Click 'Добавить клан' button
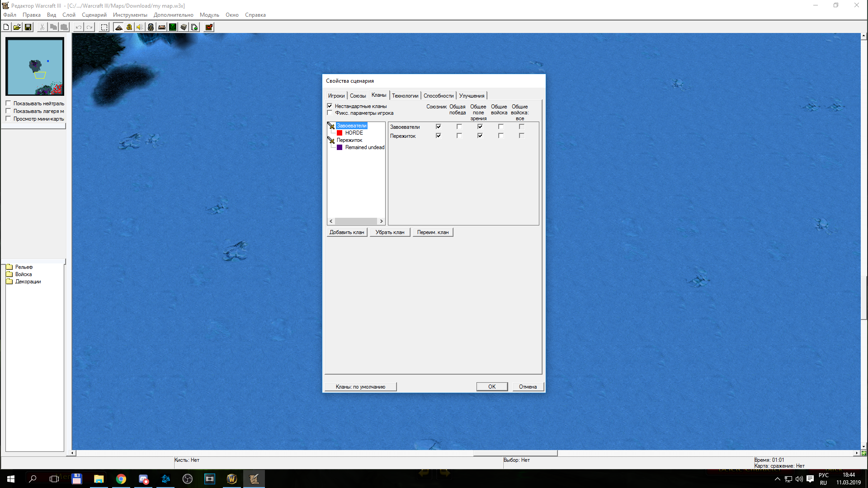The image size is (868, 488). [x=347, y=232]
